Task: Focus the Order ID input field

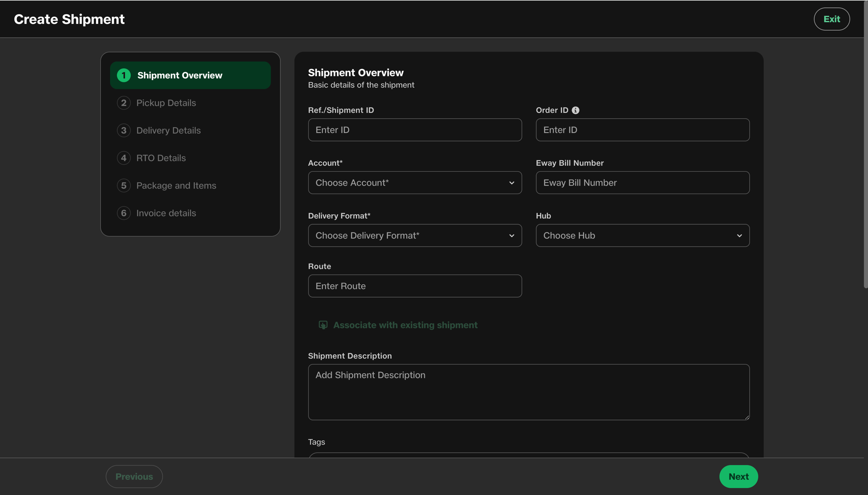Action: click(643, 130)
